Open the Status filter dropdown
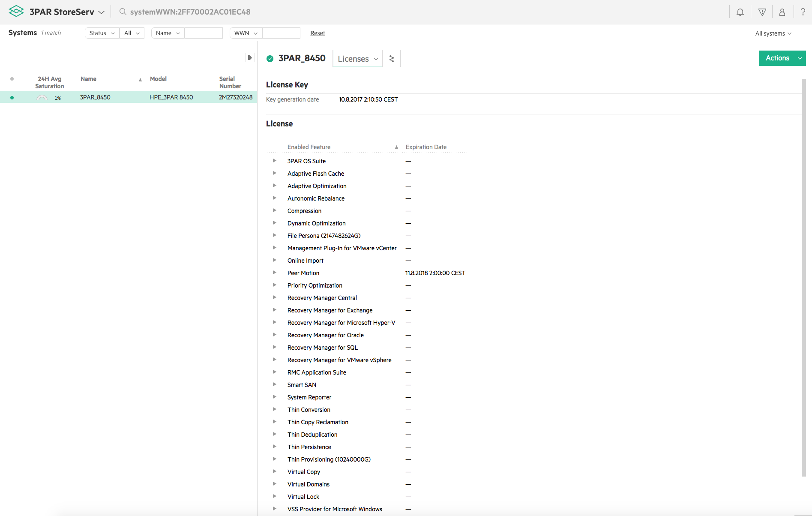The height and width of the screenshot is (516, 812). (102, 33)
